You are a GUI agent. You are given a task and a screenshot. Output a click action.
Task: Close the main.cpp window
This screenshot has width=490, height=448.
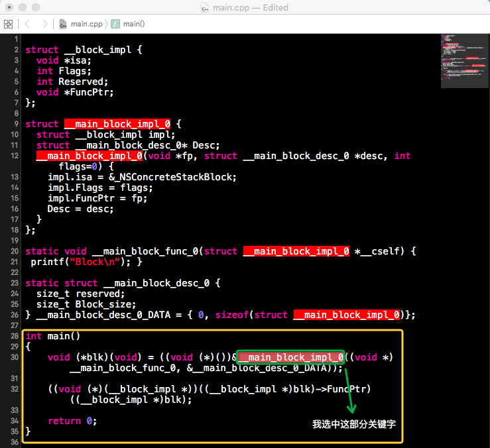tap(9, 7)
